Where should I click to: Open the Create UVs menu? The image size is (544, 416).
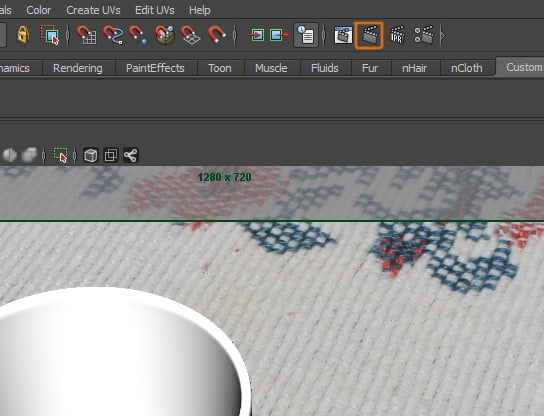tap(93, 10)
